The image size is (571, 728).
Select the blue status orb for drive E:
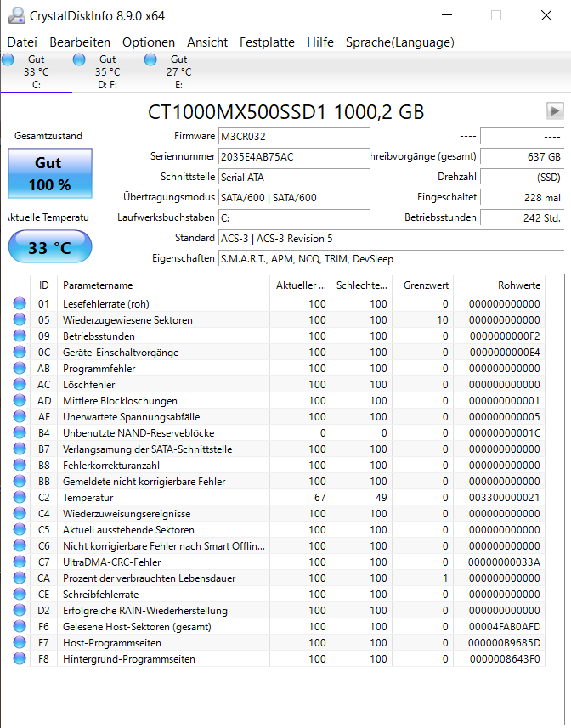[x=150, y=59]
